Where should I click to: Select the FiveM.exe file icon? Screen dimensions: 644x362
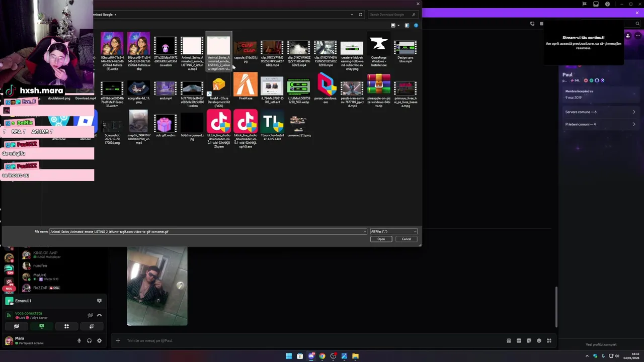tap(246, 84)
